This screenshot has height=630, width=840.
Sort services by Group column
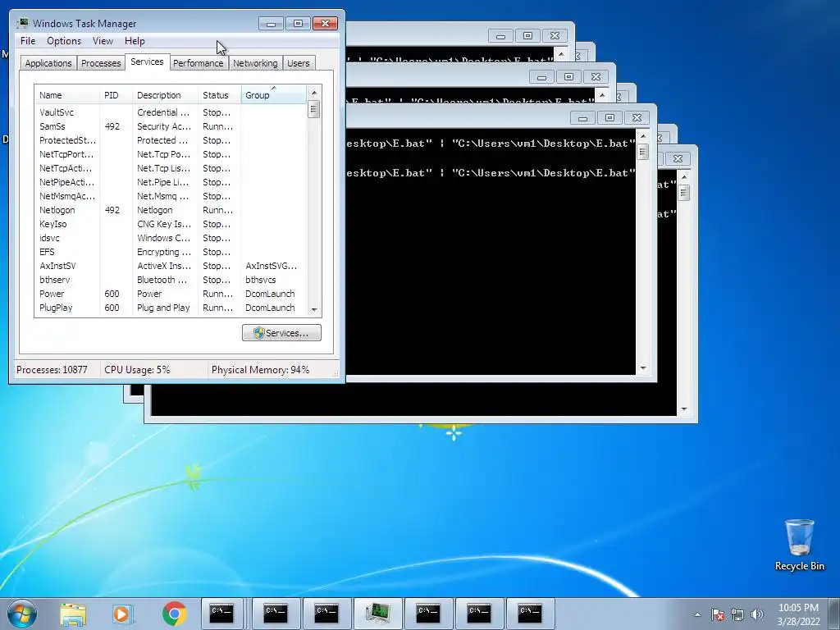click(274, 95)
